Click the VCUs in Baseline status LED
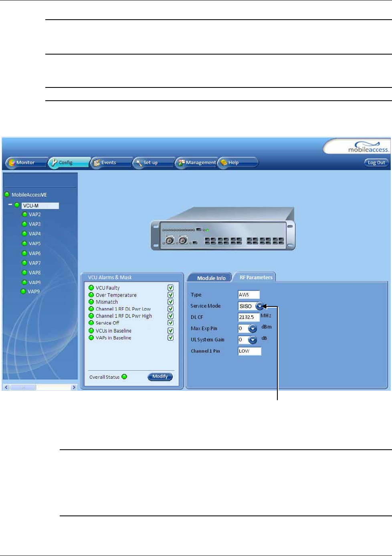 [91, 331]
